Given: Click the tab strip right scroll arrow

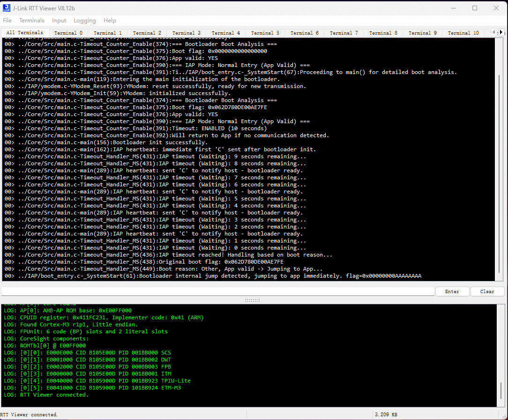Looking at the screenshot, I should coord(501,32).
